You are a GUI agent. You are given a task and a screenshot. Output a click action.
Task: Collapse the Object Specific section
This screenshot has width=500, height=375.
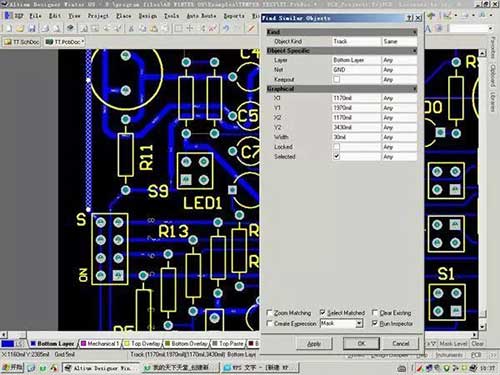[x=414, y=51]
